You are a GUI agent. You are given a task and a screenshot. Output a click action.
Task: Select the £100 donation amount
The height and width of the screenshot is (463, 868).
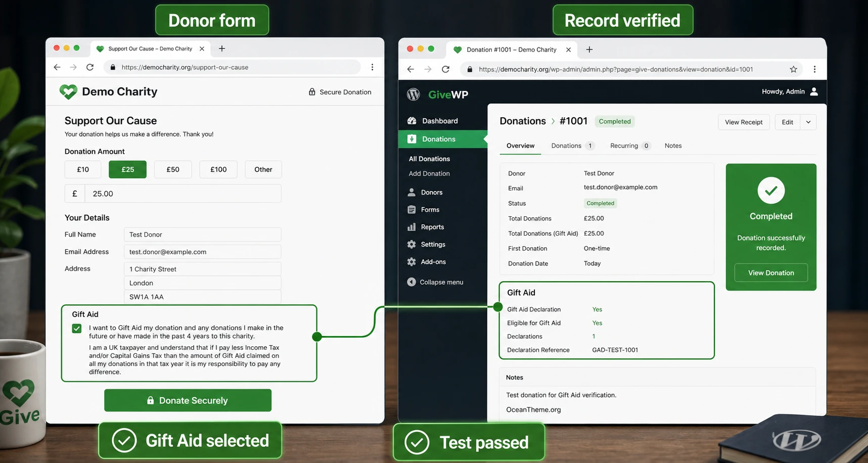[218, 169]
